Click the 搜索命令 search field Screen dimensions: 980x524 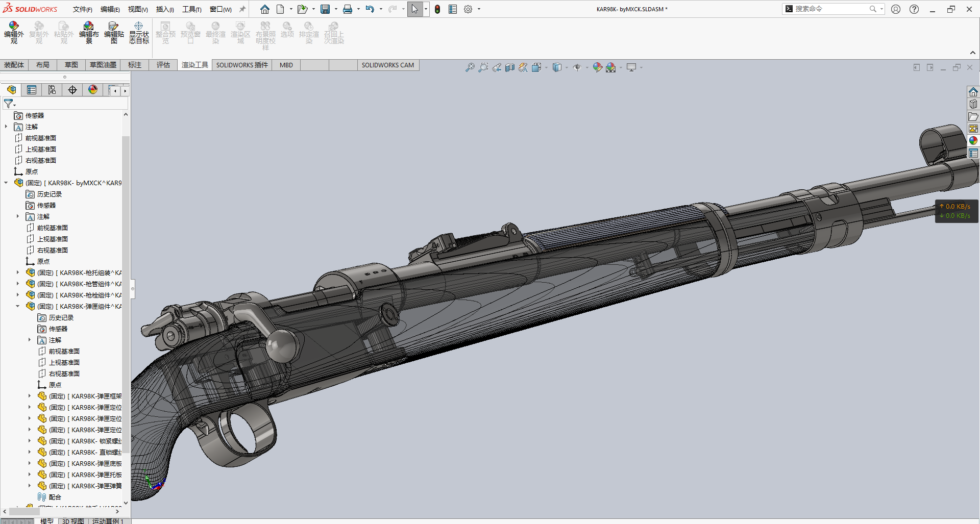pos(832,9)
